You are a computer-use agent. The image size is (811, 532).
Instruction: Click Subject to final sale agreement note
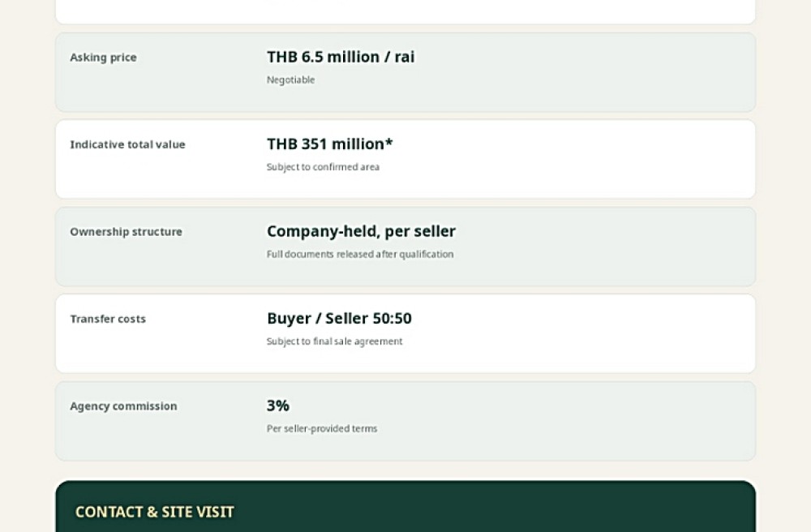[x=334, y=341]
